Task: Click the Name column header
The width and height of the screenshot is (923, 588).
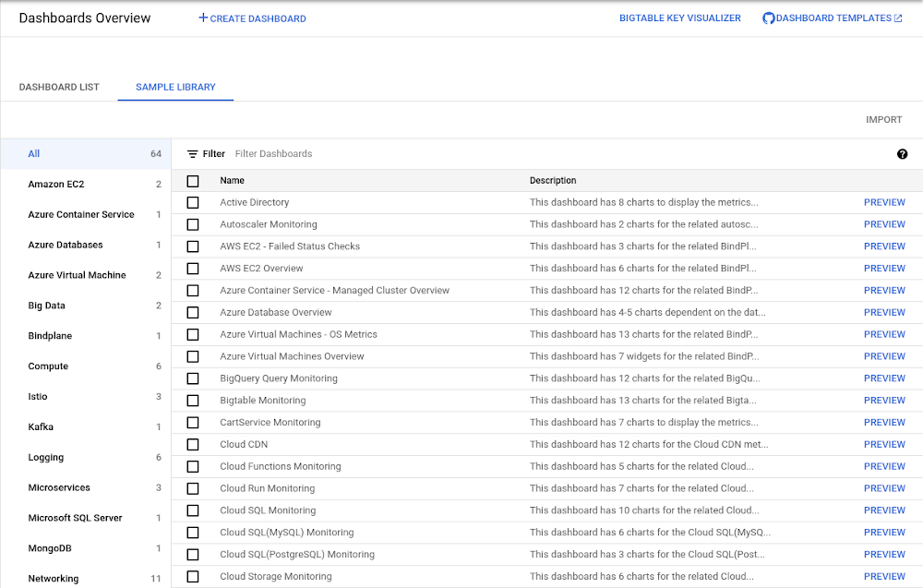Action: [x=232, y=181]
